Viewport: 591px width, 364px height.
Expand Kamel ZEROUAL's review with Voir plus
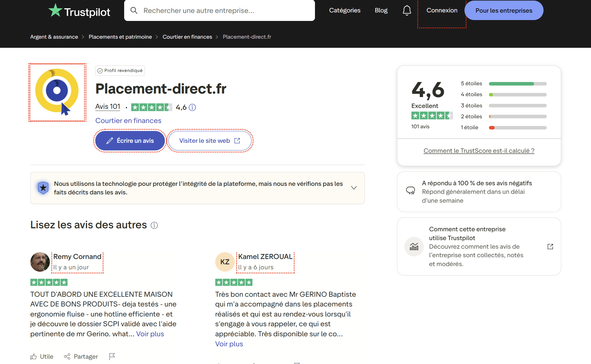point(229,344)
